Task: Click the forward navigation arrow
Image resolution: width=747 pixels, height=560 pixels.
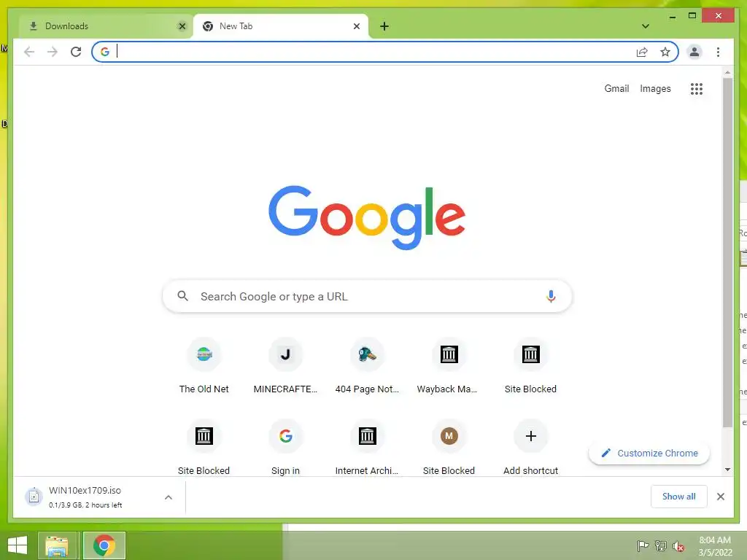Action: pos(53,52)
